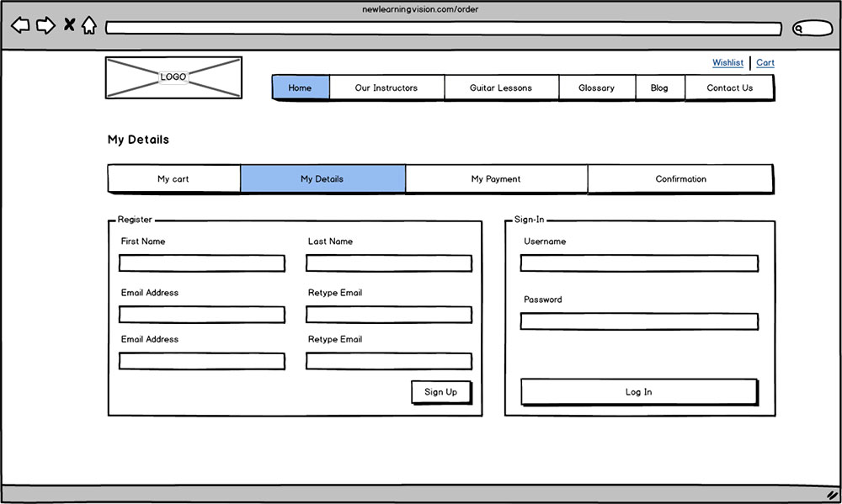
Task: Go to the Glossary page
Action: coord(596,88)
